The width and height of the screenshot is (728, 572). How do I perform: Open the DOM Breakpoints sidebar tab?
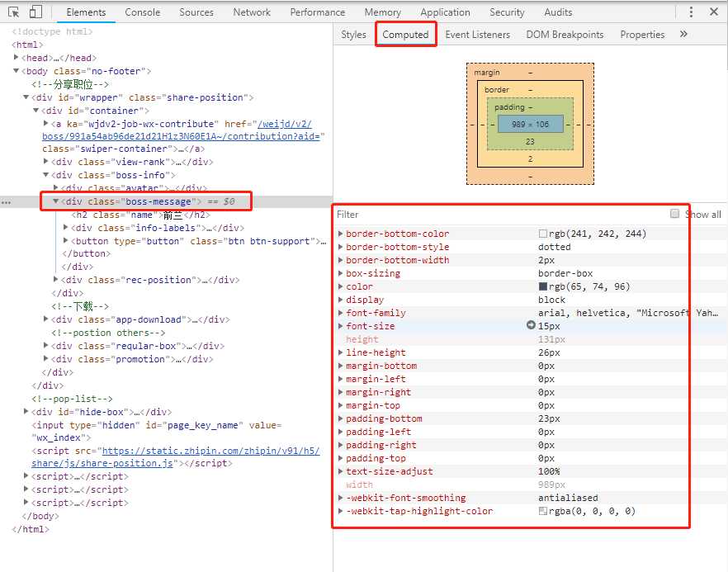pos(565,35)
